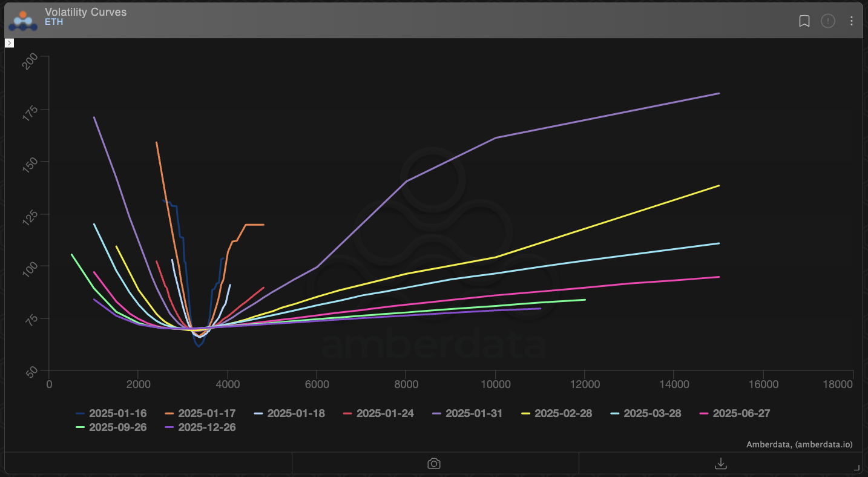Click the download icon to export the chart
Image resolution: width=868 pixels, height=477 pixels.
720,463
